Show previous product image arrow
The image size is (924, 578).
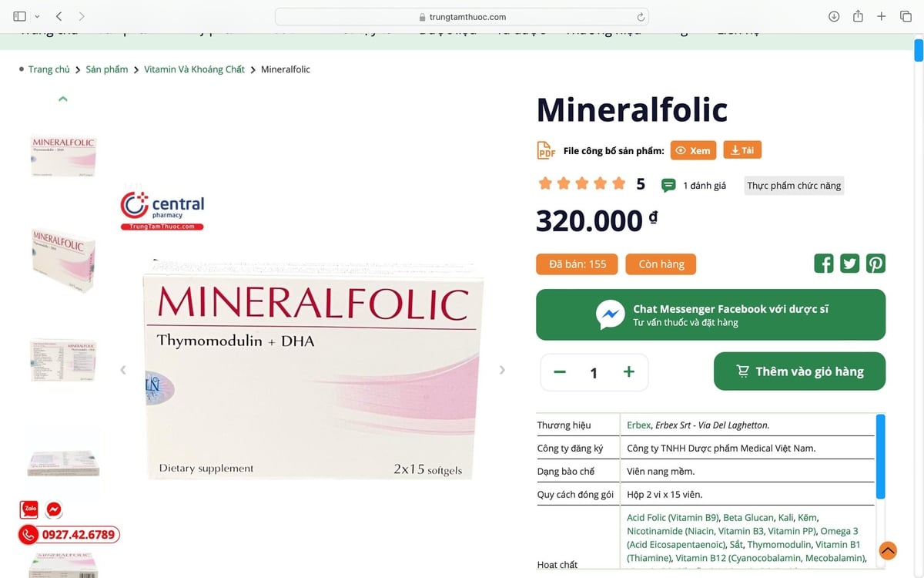[122, 370]
